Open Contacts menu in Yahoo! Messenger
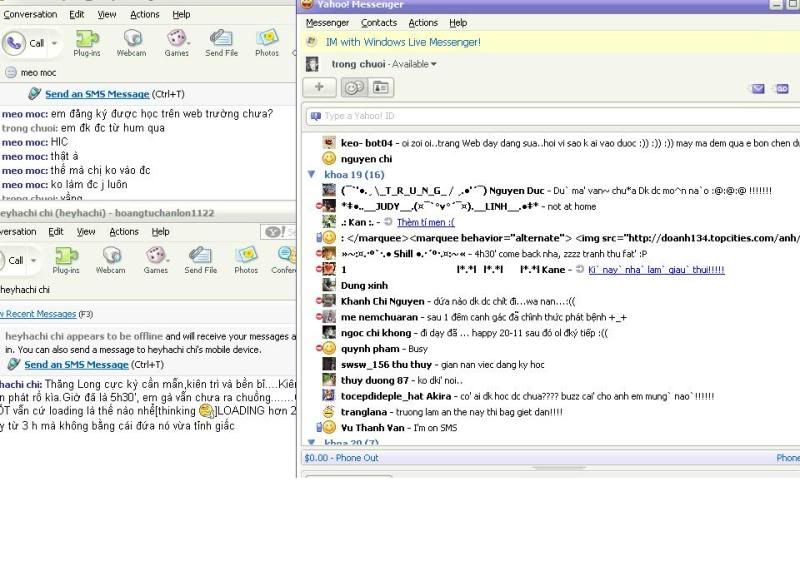The height and width of the screenshot is (576, 800). pyautogui.click(x=379, y=22)
